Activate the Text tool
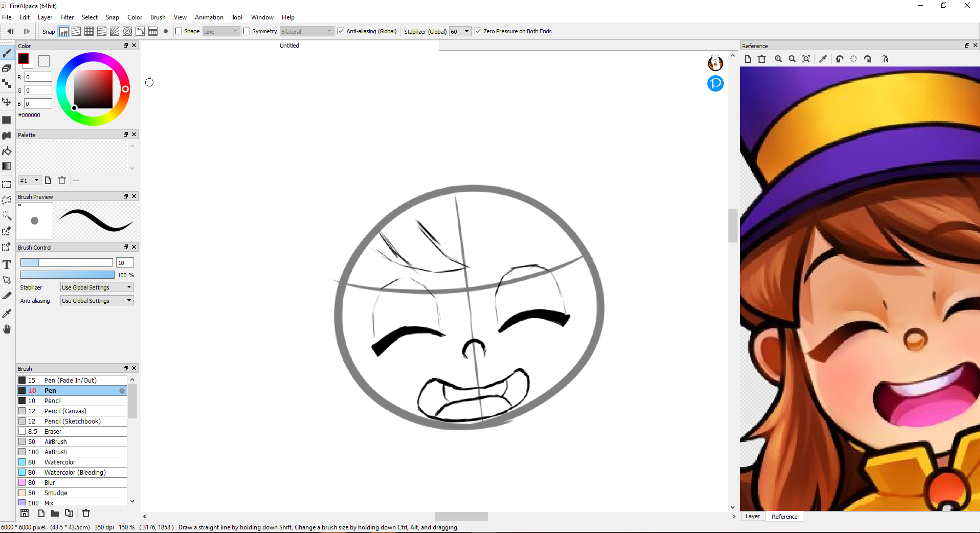This screenshot has width=980, height=533. click(x=7, y=264)
